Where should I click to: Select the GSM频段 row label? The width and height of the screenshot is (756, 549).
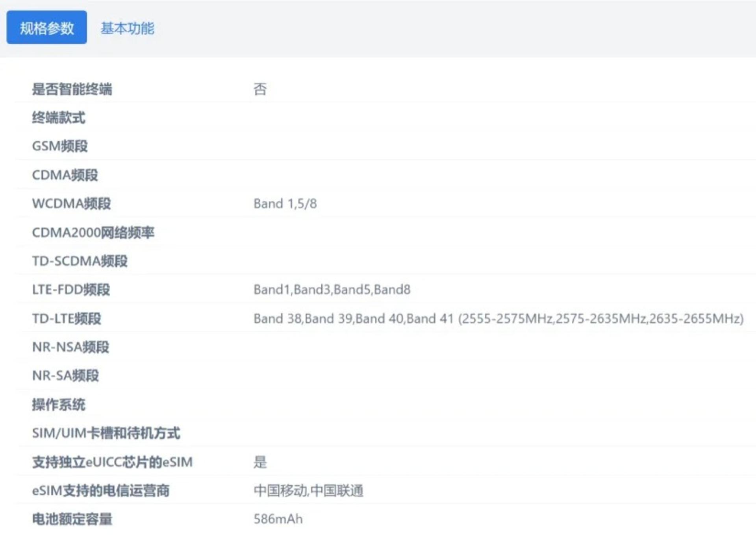click(x=60, y=146)
